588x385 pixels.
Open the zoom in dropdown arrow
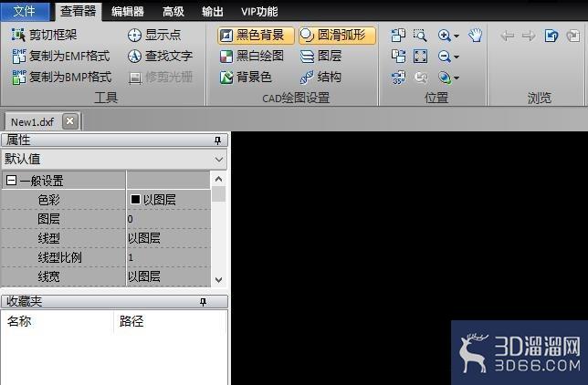point(457,36)
